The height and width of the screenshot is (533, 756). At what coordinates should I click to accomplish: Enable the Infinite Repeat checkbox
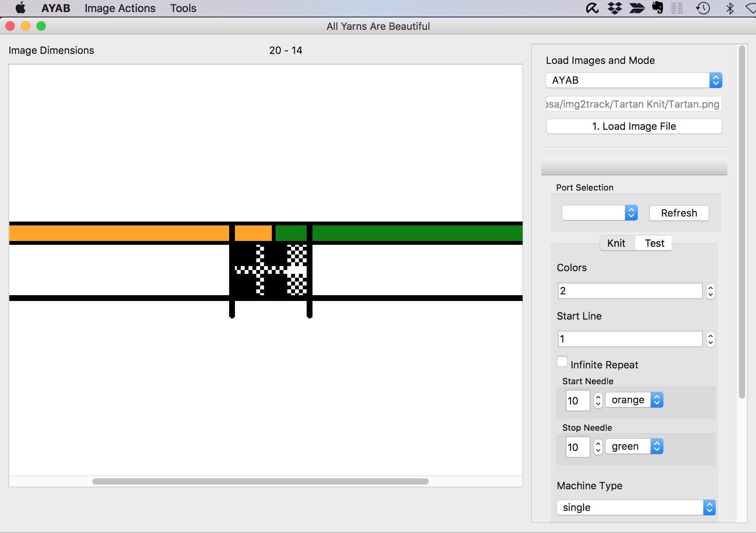(562, 362)
